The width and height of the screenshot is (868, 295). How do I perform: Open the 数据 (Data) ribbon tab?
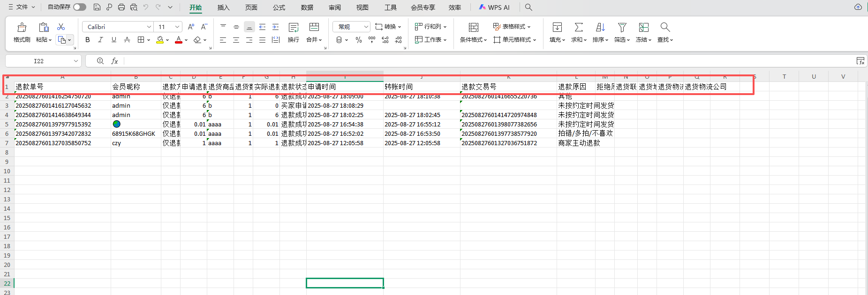coord(307,7)
